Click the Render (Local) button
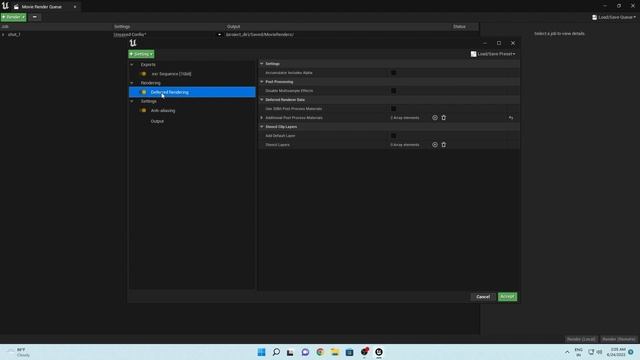640x360 pixels. pos(582,339)
